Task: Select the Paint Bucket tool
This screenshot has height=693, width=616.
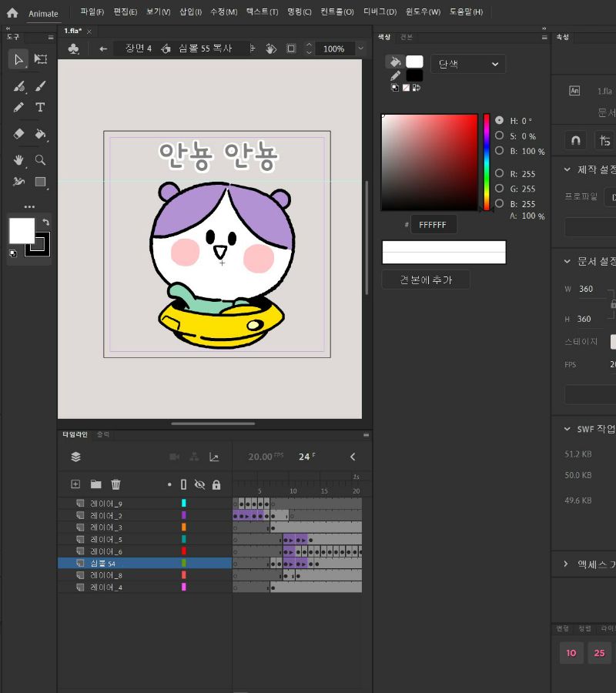Action: point(40,134)
